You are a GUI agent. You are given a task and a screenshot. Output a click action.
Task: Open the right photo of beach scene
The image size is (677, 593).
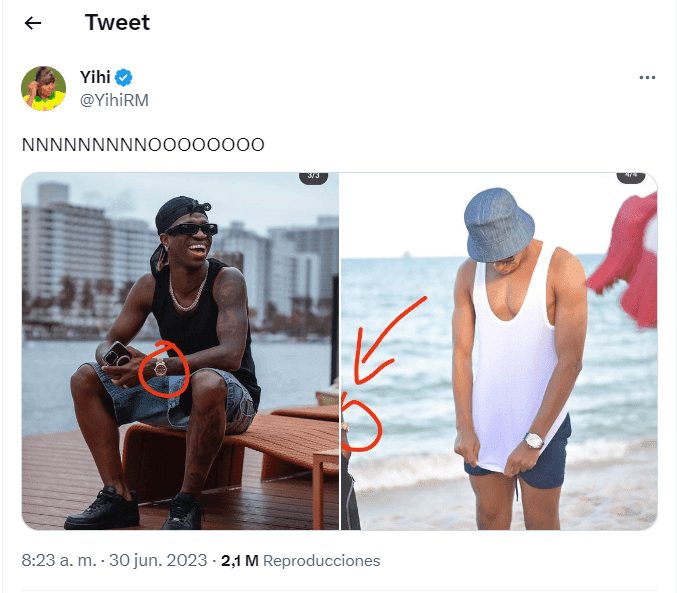(x=499, y=351)
